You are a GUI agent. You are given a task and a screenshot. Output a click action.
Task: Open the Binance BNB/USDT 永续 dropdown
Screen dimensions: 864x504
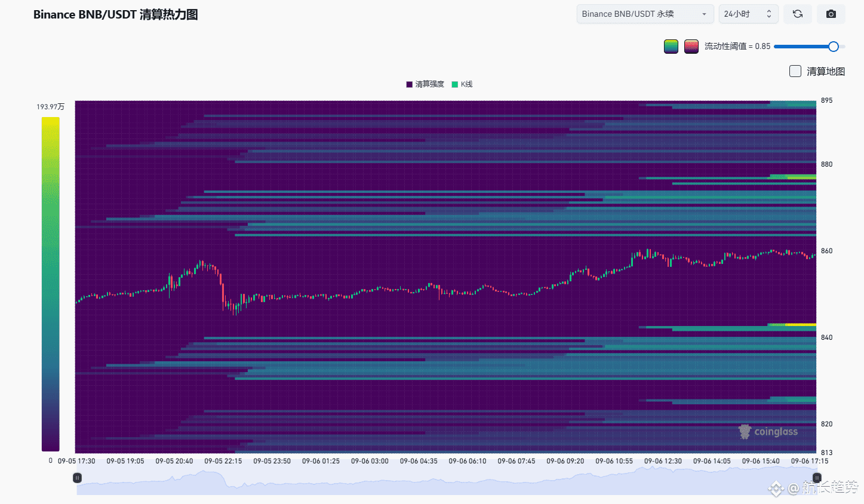pos(645,14)
